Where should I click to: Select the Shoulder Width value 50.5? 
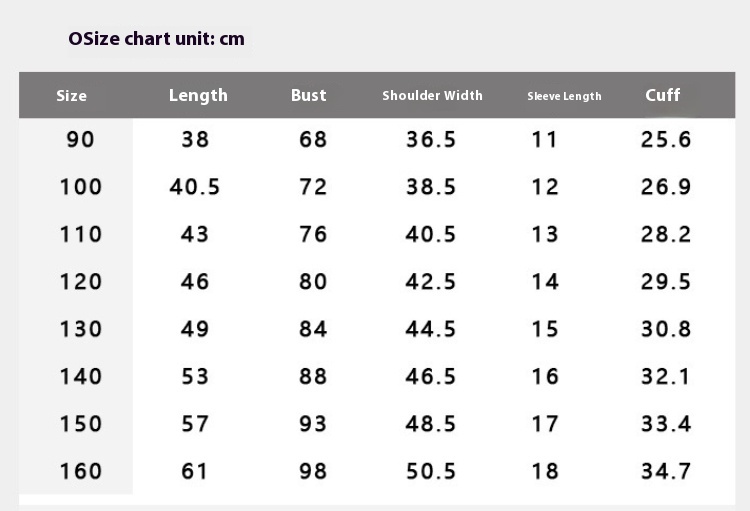pyautogui.click(x=431, y=471)
